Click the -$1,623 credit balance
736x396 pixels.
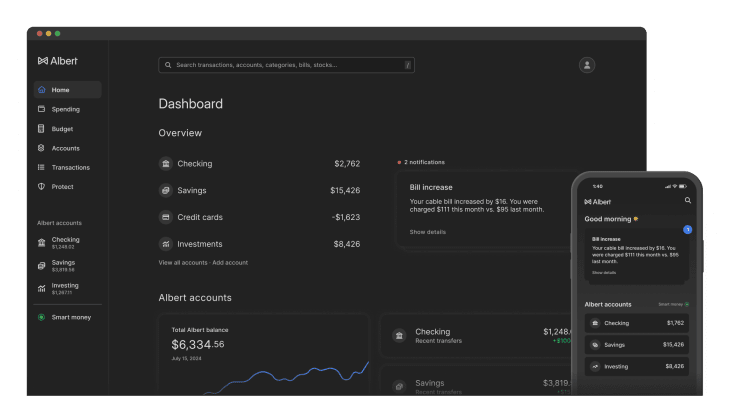346,217
